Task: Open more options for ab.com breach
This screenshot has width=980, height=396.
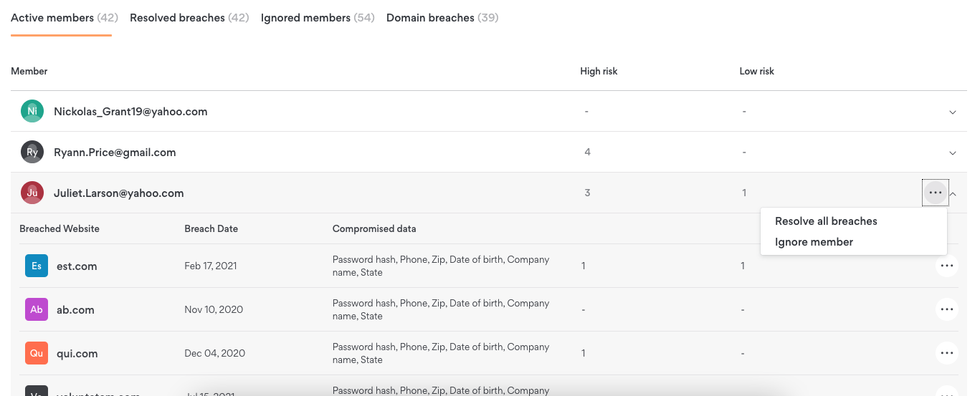Action: (946, 309)
